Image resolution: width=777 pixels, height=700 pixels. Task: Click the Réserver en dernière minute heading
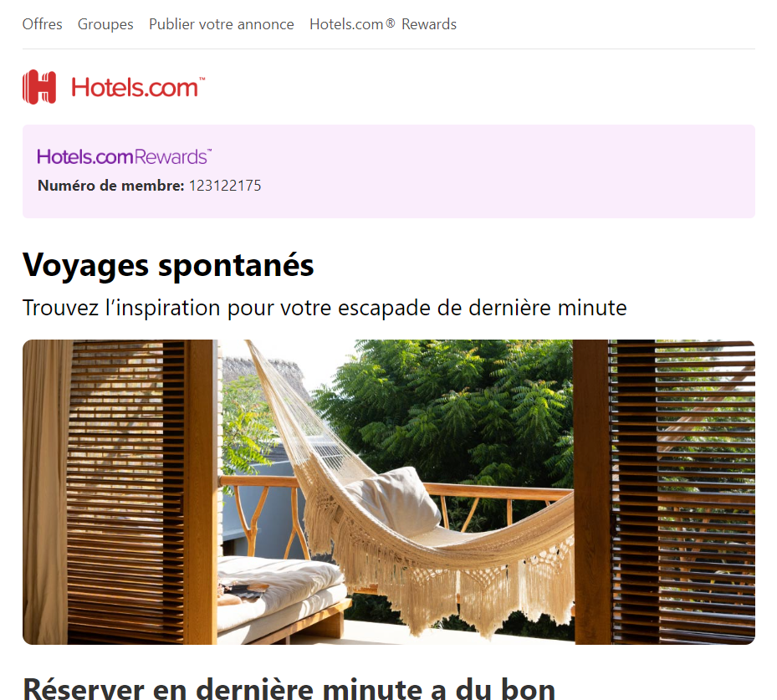[x=289, y=688]
